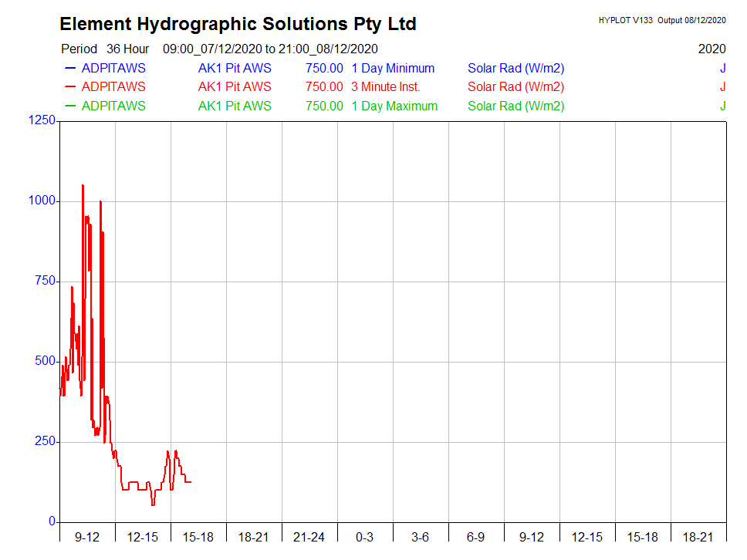This screenshot has width=747, height=560.
Task: Select the 21-24 time interval label
Action: point(309,537)
